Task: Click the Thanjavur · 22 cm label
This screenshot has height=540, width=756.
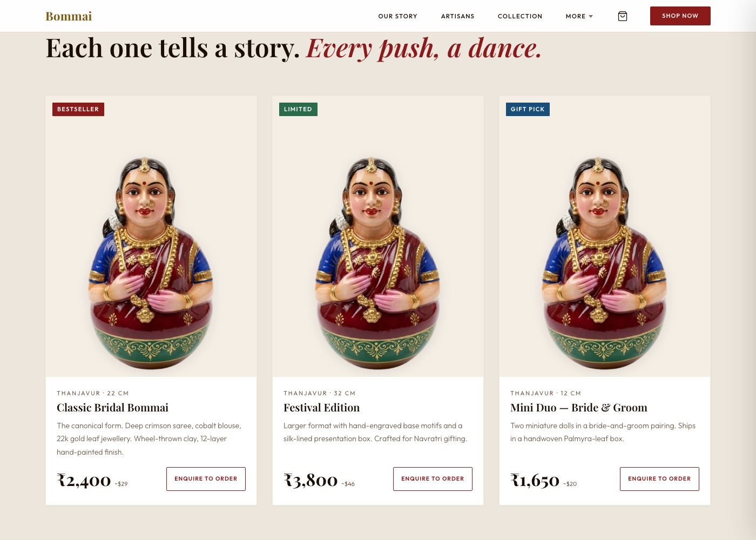Action: click(x=93, y=393)
